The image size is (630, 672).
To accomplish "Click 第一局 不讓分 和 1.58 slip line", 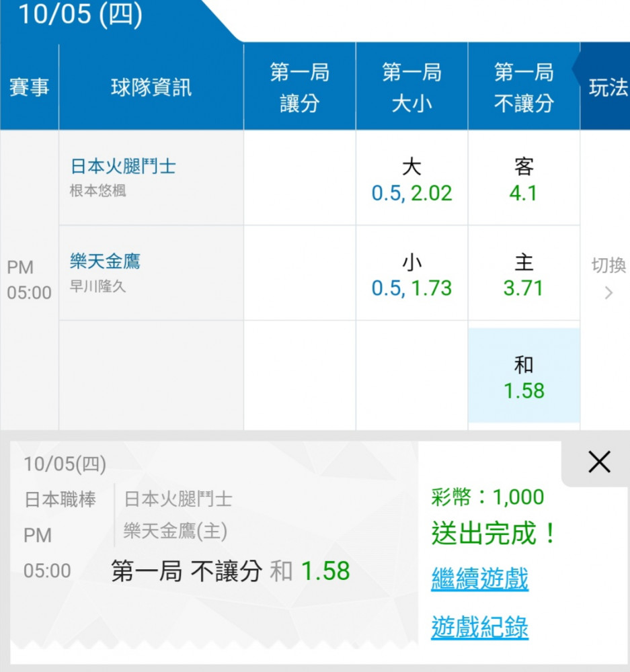I will click(231, 571).
